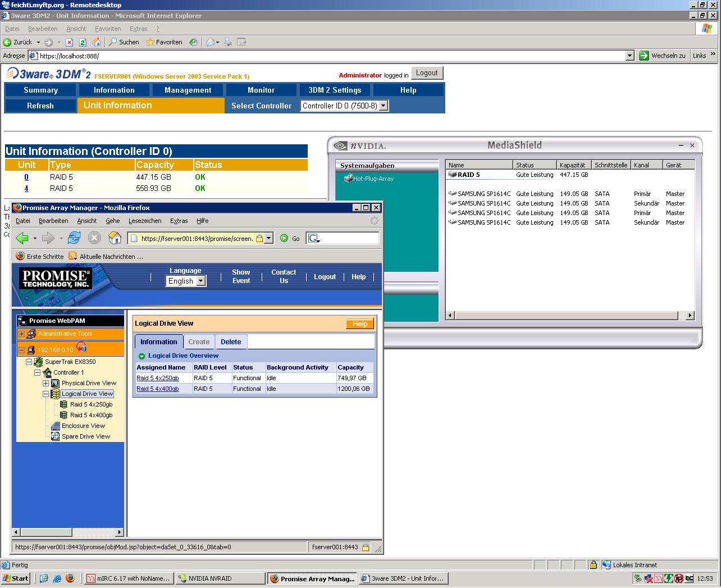Viewport: 721px width, 588px height.
Task: Click the Firefox reload icon
Action: (x=74, y=238)
